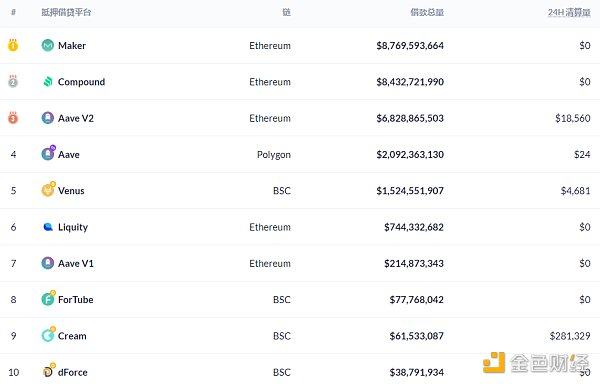Open the Aave V1 platform link
Viewport: 600px width, 384px height.
[75, 263]
